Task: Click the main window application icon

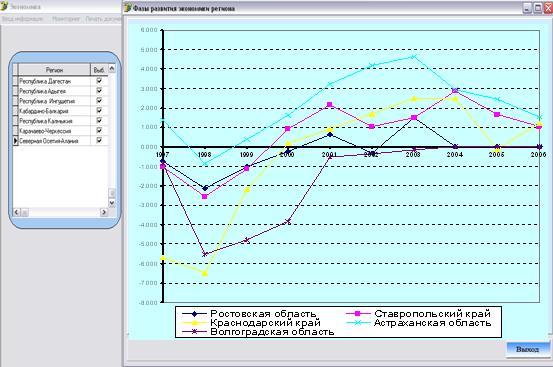Action: pos(4,6)
